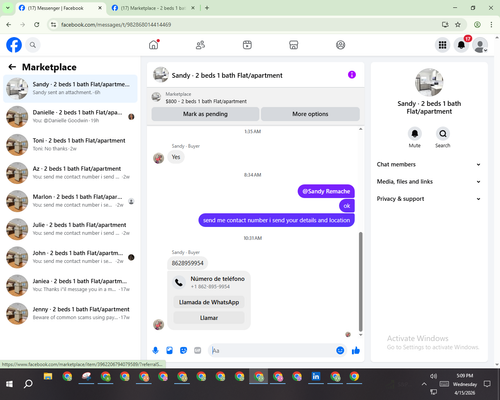
Task: Open the Toni conversation
Action: tap(70, 145)
